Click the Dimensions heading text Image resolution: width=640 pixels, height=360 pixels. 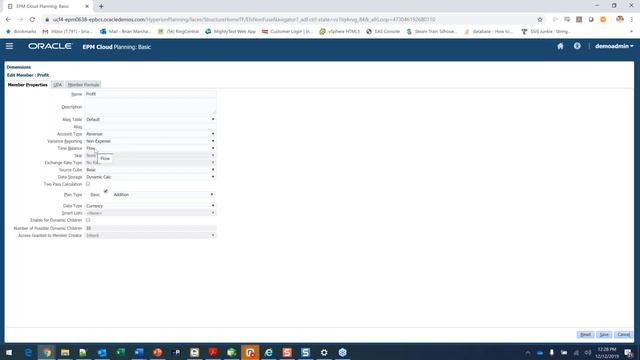19,67
